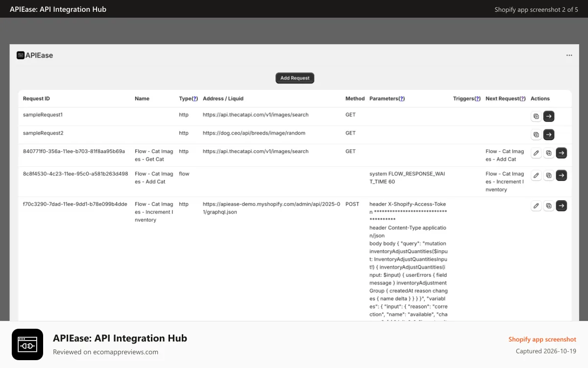
Task: Click the Request ID column header
Action: (x=36, y=99)
